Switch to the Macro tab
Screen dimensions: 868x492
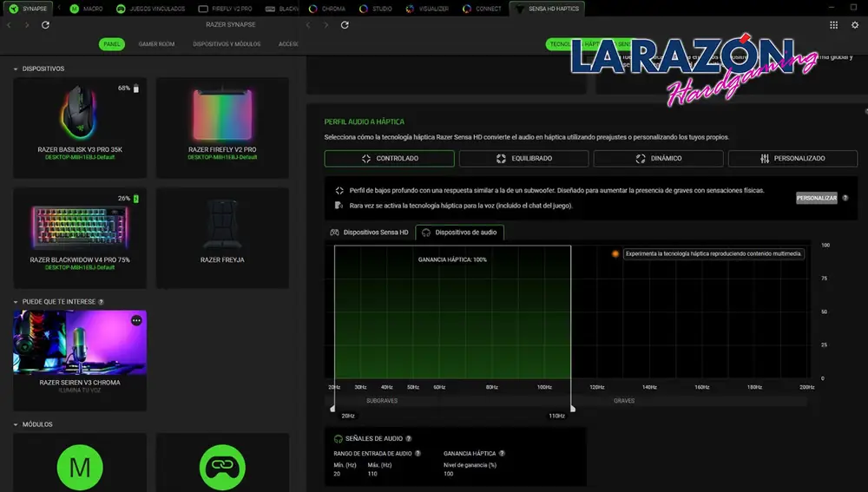click(x=86, y=9)
